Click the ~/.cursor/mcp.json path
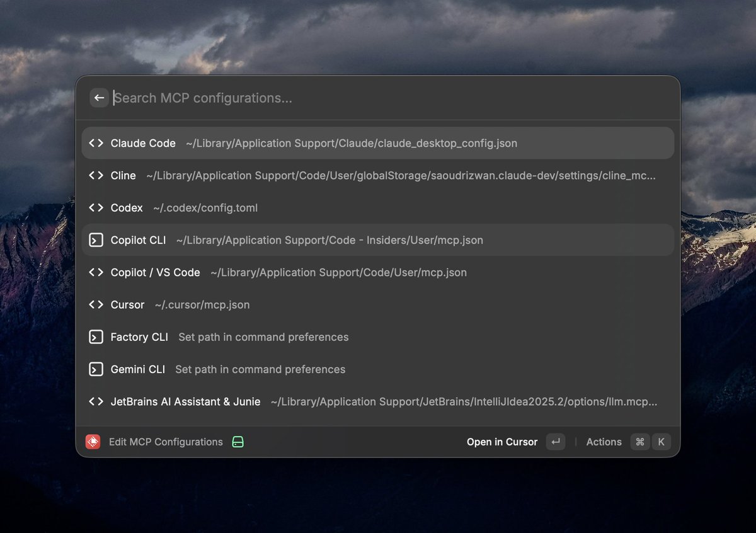 click(x=202, y=305)
